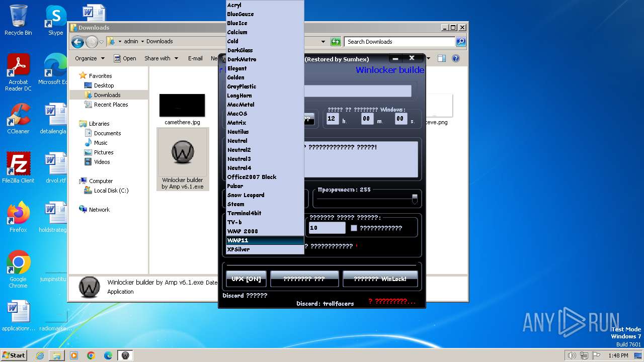Viewport: 644px width, 362px height.
Task: Open the Share with dropdown
Action: [x=161, y=58]
